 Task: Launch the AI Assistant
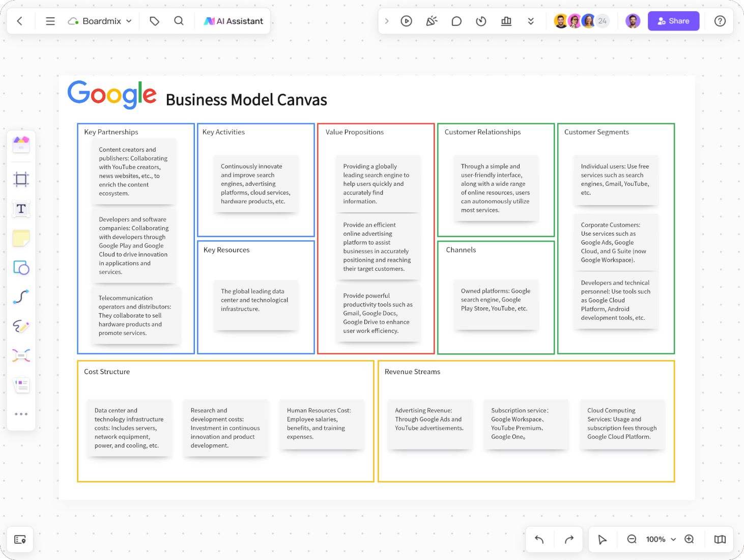click(x=234, y=21)
